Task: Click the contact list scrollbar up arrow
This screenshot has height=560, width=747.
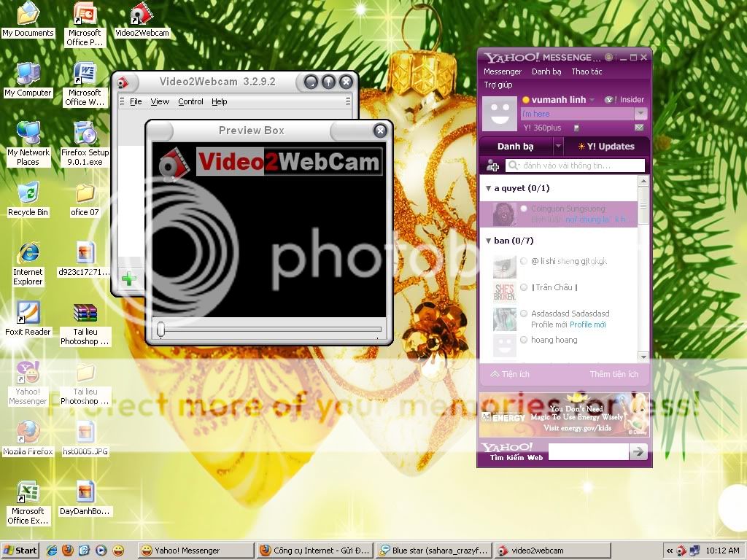Action: (643, 181)
